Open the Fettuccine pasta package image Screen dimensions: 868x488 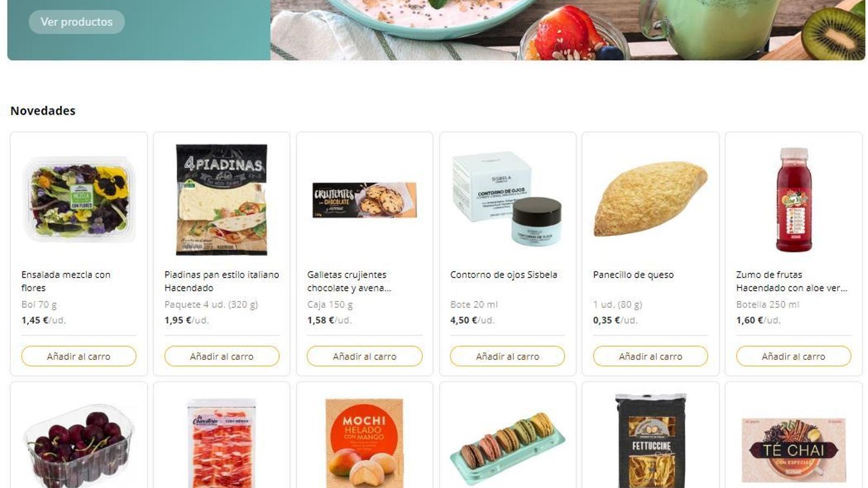pos(650,441)
